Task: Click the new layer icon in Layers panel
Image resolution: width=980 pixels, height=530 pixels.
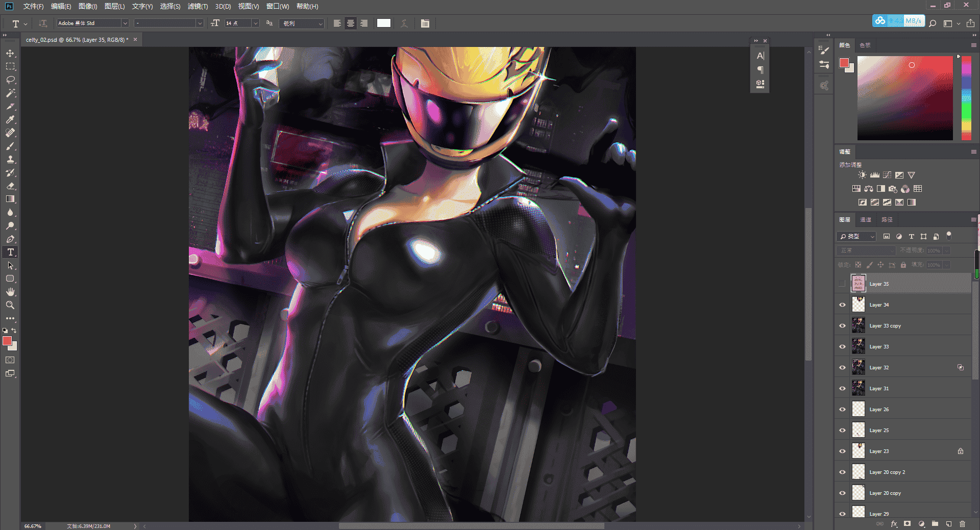Action: 948,524
